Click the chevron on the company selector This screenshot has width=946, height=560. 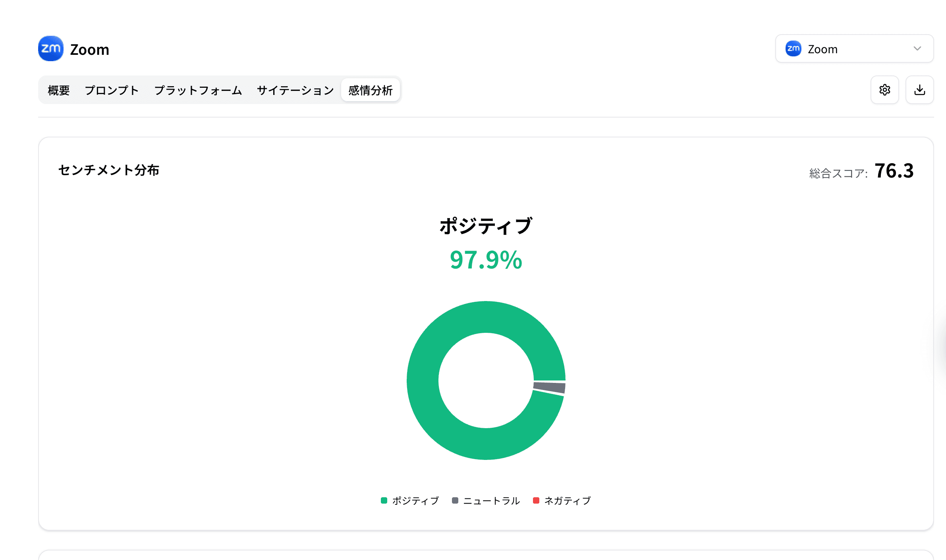click(917, 48)
